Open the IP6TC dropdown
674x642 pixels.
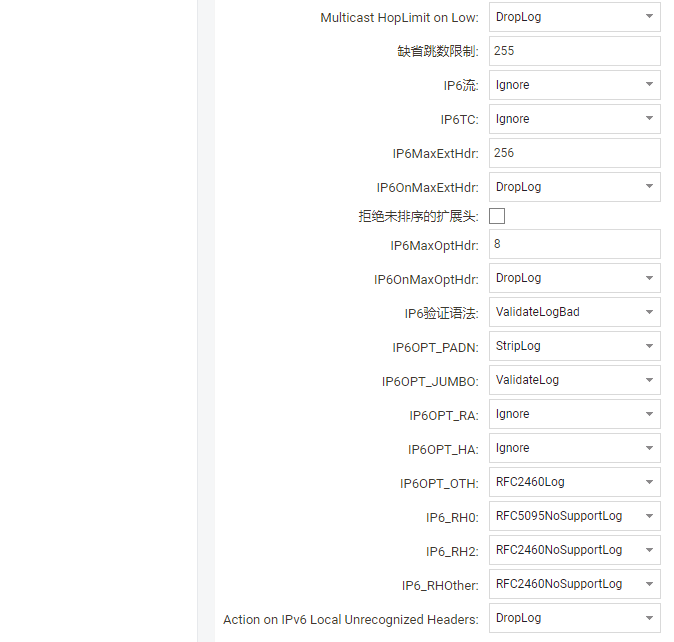(574, 119)
